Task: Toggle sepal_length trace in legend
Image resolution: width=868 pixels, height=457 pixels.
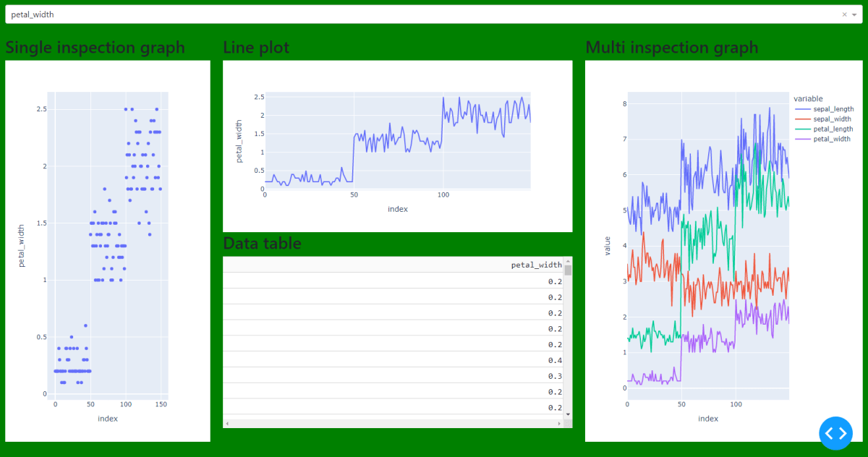Action: [x=823, y=109]
